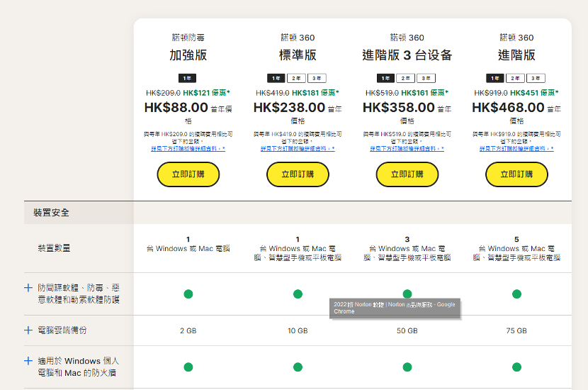
Task: Click the 75 GB cloud backup value
Action: click(516, 330)
